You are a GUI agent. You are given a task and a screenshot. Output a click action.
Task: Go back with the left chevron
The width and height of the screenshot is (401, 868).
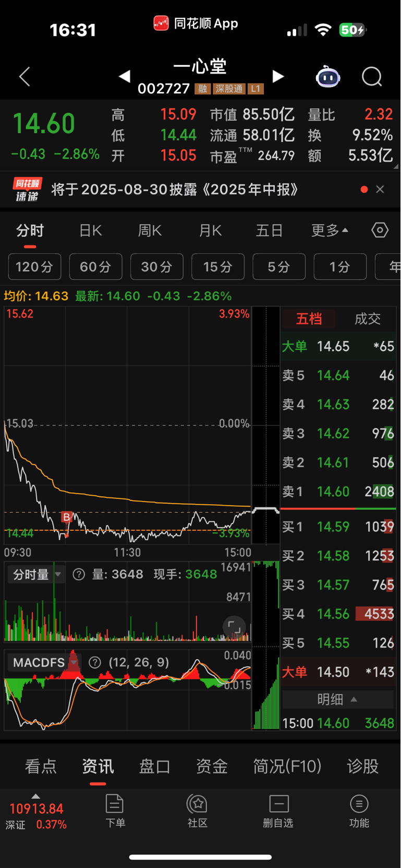[25, 77]
